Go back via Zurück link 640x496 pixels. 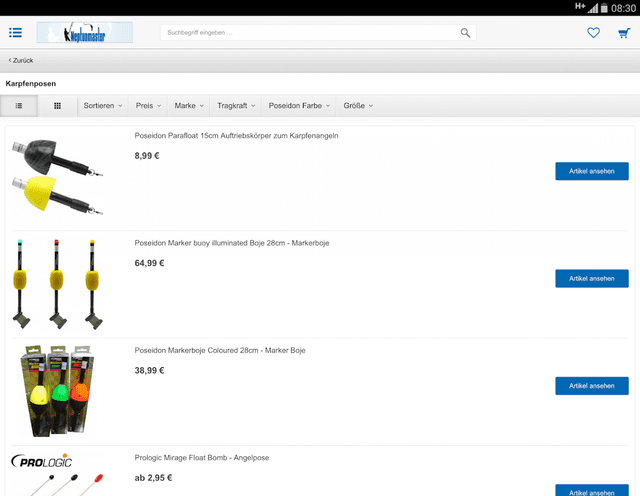pos(21,60)
